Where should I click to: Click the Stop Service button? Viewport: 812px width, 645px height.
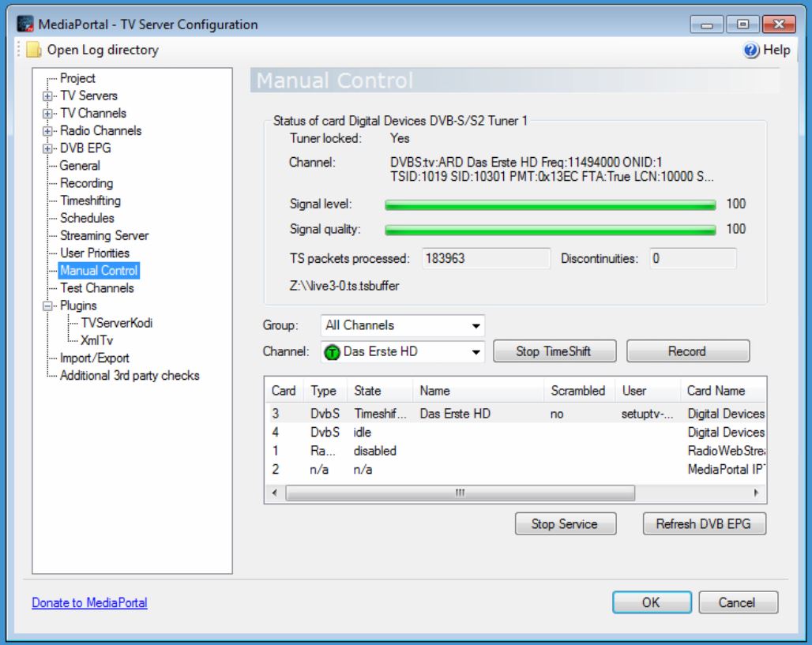click(565, 524)
